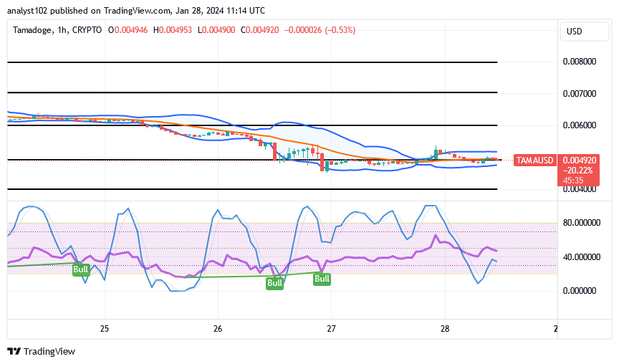
Task: Click the open value O0.004946
Action: pos(128,30)
